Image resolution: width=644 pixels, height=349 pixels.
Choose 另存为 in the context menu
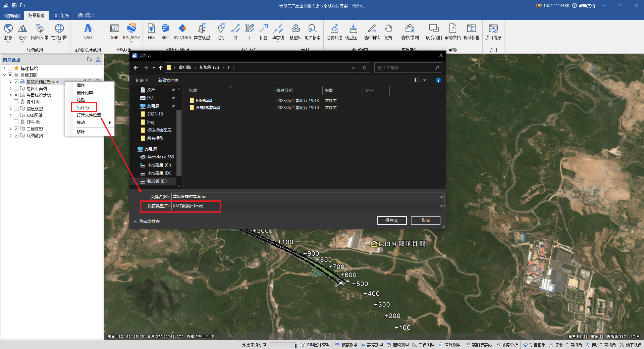[x=83, y=108]
